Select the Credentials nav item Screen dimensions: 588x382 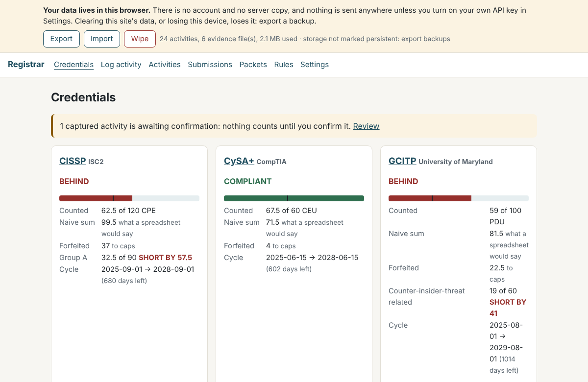73,65
